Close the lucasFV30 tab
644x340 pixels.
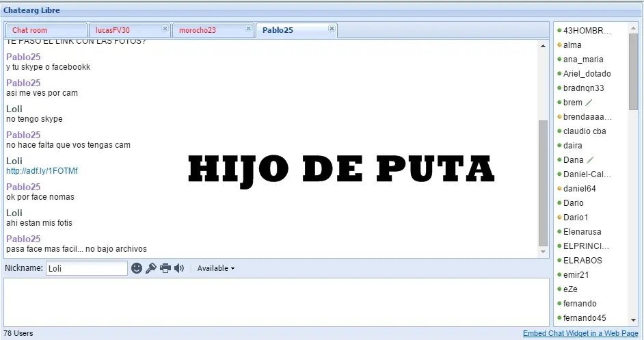point(165,28)
